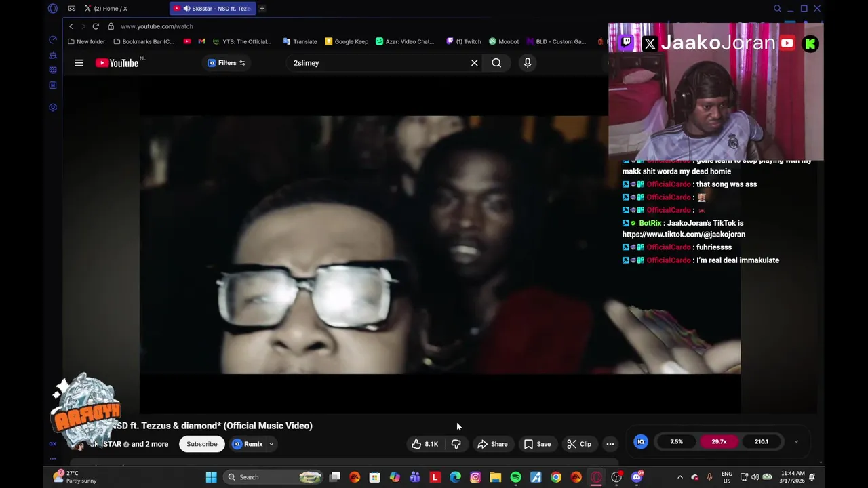The height and width of the screenshot is (488, 868).
Task: Clear the '2slimey' search text
Action: (475, 63)
